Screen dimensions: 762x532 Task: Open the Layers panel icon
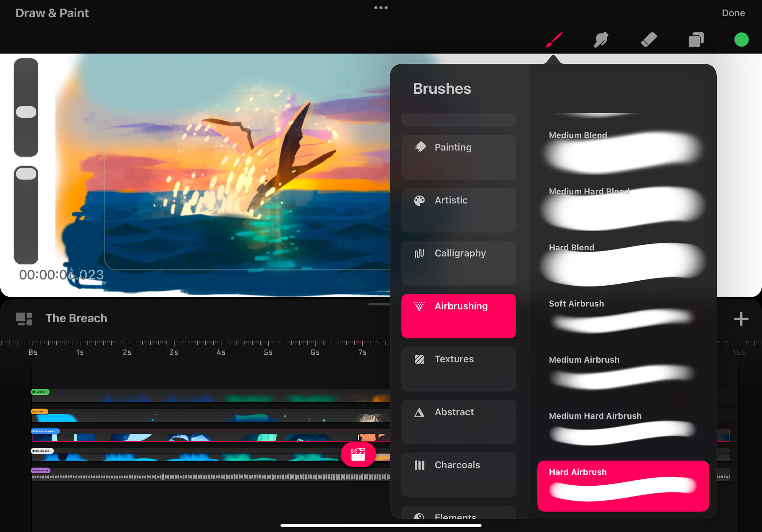coord(696,40)
